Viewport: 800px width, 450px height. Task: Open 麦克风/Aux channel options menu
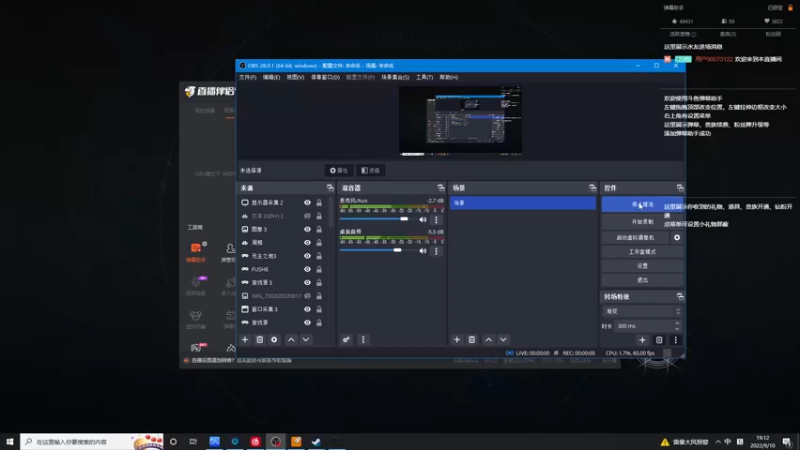pos(436,220)
